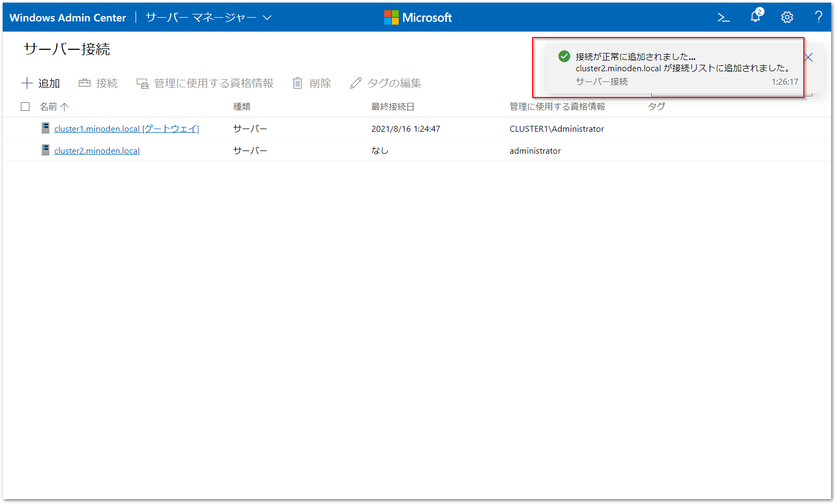The width and height of the screenshot is (836, 504).
Task: Sort by 最終接続日 column header
Action: coord(393,107)
